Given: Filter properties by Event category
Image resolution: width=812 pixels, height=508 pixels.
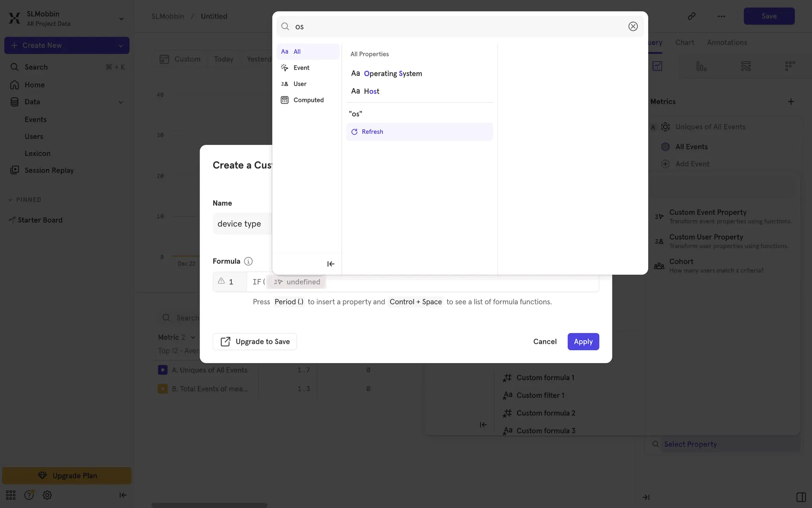Looking at the screenshot, I should [301, 68].
